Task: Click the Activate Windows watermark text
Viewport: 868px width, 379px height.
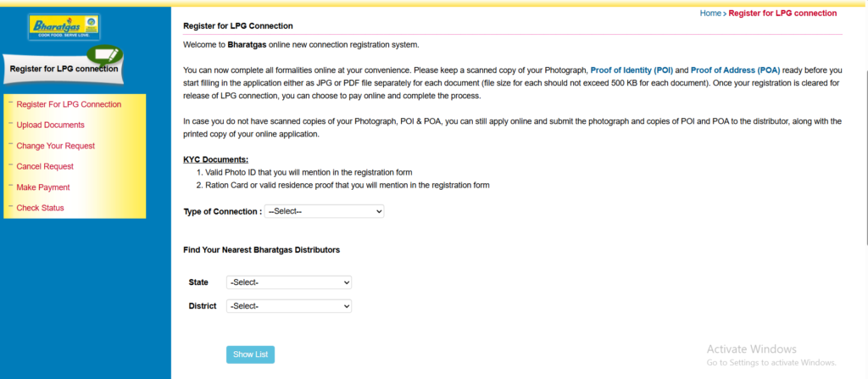Action: pos(752,349)
